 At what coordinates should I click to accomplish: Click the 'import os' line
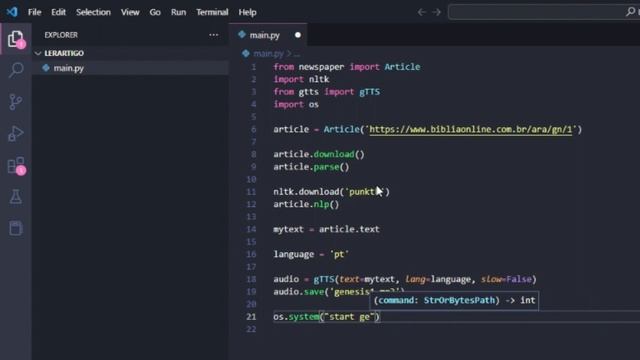[296, 104]
